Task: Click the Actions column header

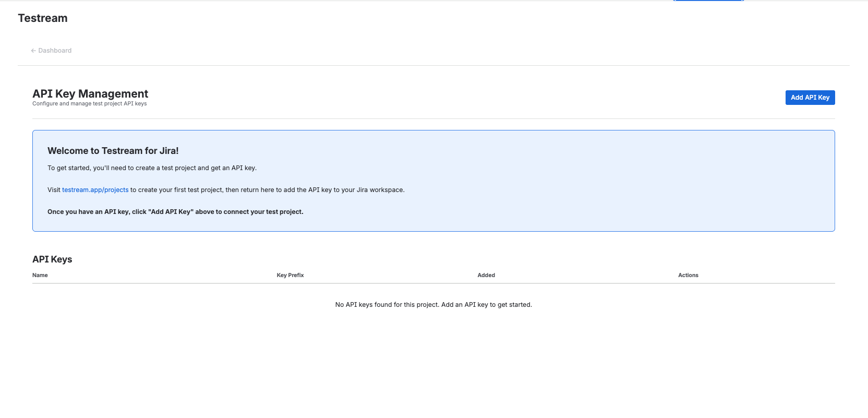Action: coord(688,275)
